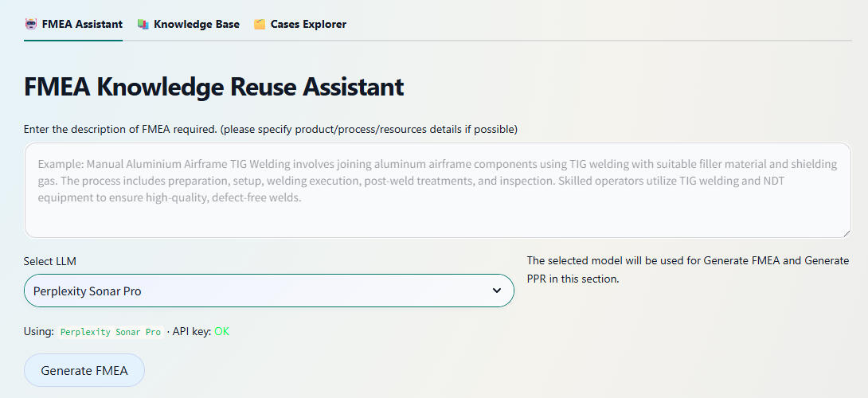Click the folder icon beside Cases Explorer
Image resolution: width=868 pixels, height=398 pixels.
(260, 24)
